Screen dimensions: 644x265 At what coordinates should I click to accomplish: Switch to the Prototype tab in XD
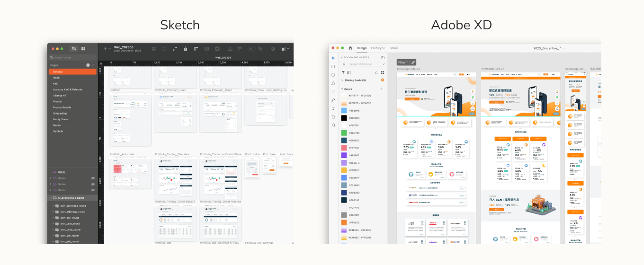click(x=378, y=48)
